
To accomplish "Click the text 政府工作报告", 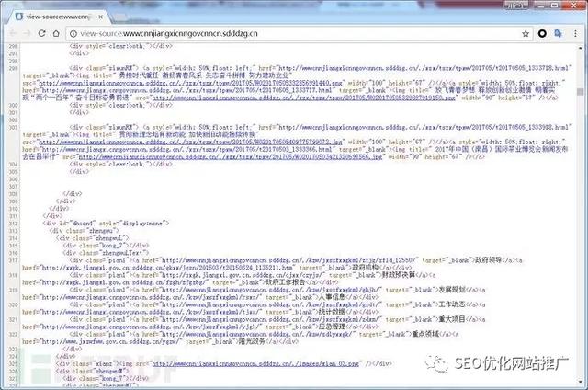I will (285, 282).
